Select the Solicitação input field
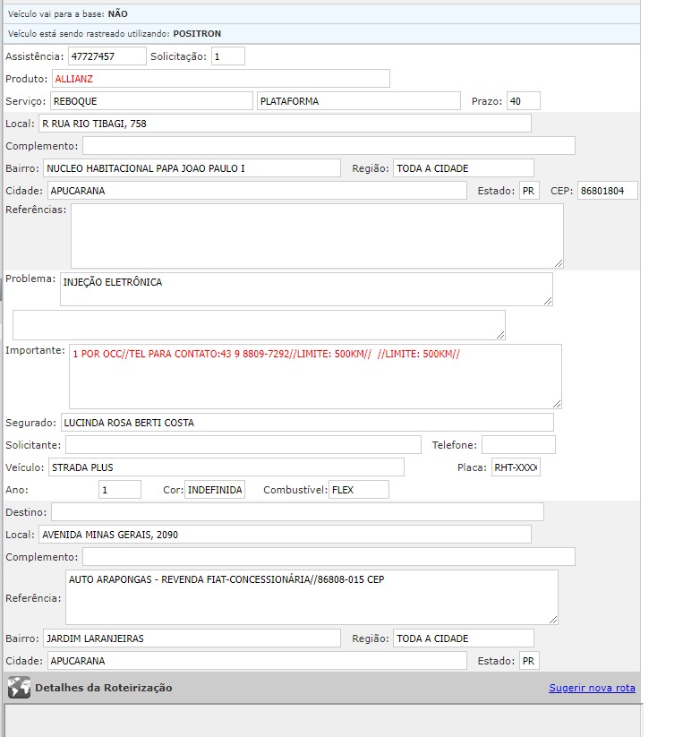Viewport: 700px width, 737px height. (x=227, y=56)
